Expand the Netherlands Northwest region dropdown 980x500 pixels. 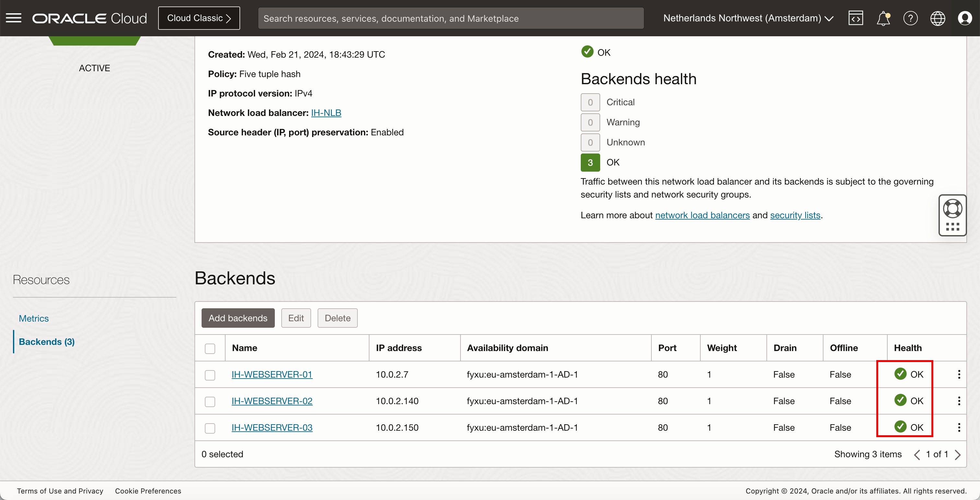748,18
